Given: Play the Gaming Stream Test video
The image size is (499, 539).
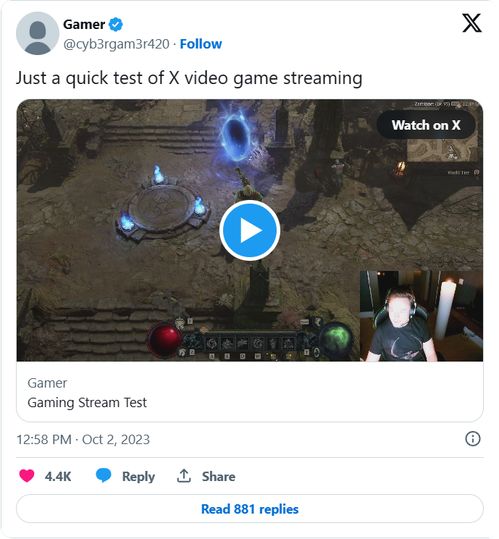Looking at the screenshot, I should click(x=250, y=230).
